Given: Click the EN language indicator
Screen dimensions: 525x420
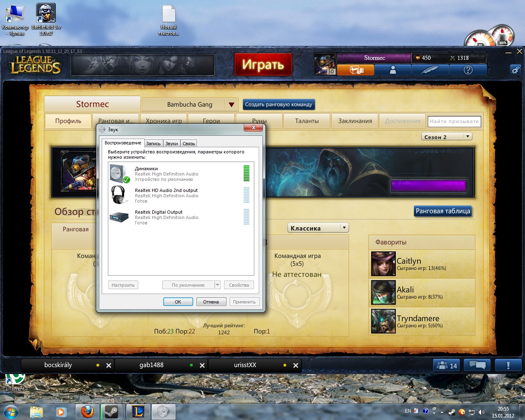Looking at the screenshot, I should point(408,411).
